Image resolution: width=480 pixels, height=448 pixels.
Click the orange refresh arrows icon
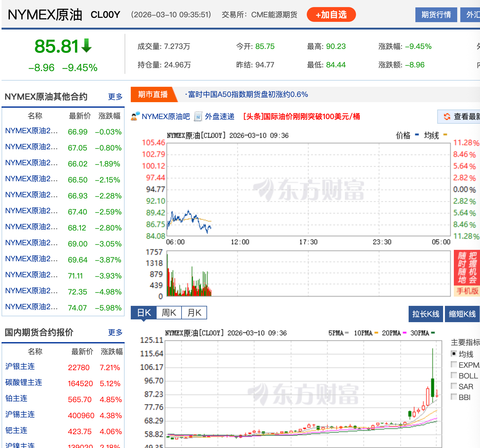click(447, 117)
